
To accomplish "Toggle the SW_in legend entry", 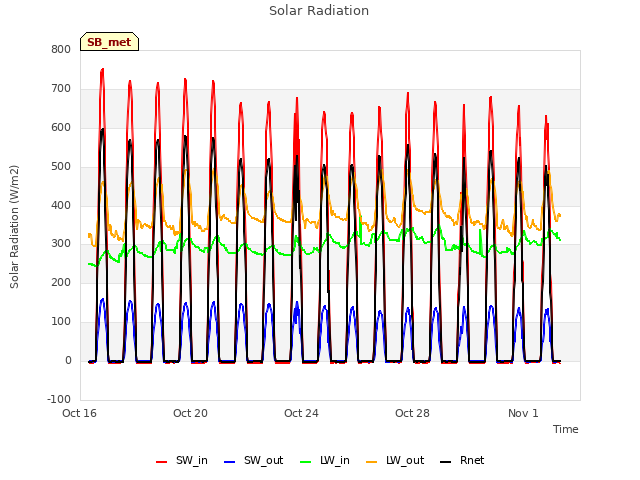I will (x=182, y=460).
